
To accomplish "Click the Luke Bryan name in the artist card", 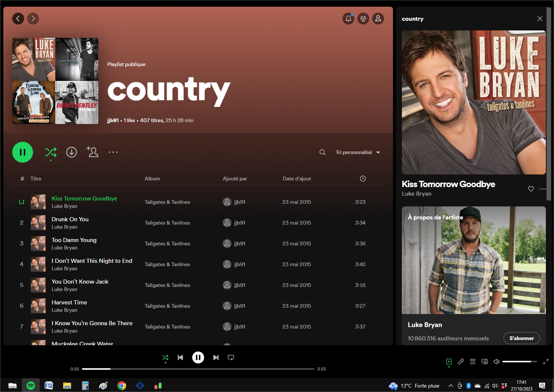I will (x=425, y=325).
